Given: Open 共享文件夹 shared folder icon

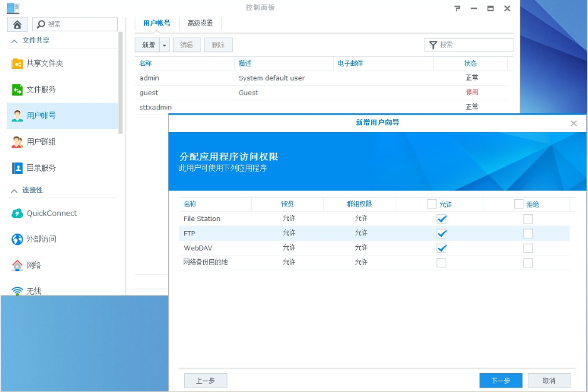Looking at the screenshot, I should [x=18, y=63].
